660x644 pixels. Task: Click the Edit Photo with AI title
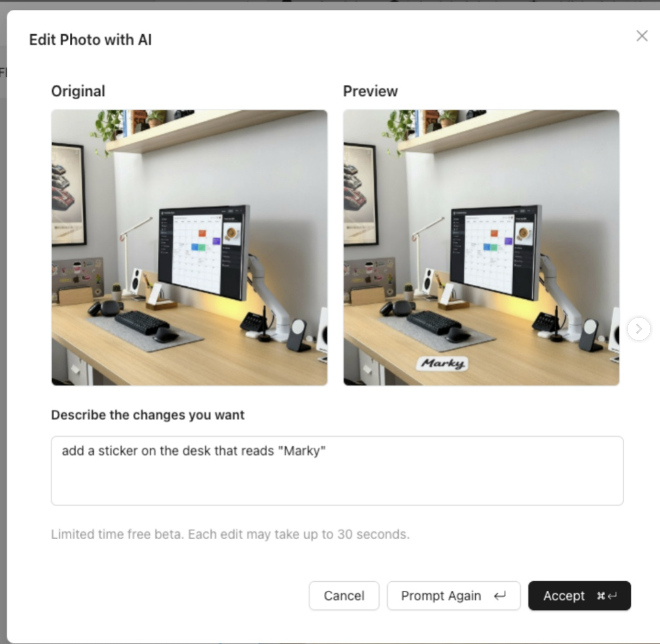[x=90, y=40]
